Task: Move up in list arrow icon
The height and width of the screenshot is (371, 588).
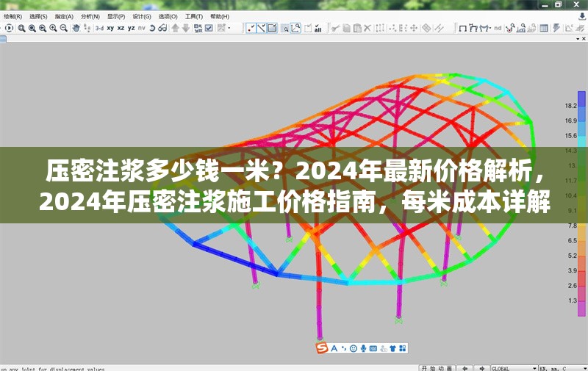Action: [x=175, y=28]
